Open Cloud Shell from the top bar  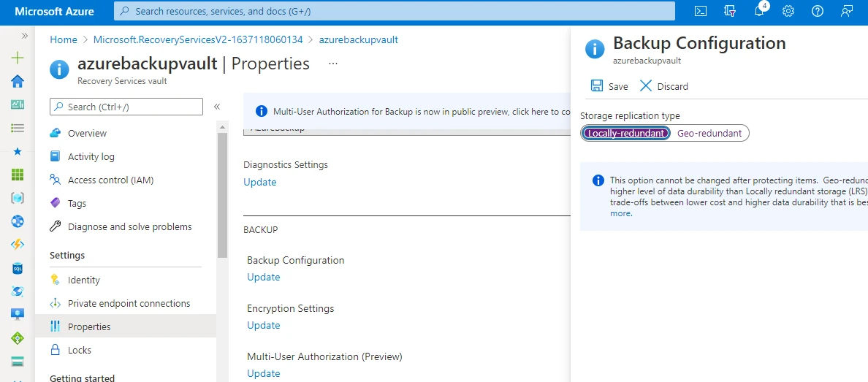click(x=701, y=11)
